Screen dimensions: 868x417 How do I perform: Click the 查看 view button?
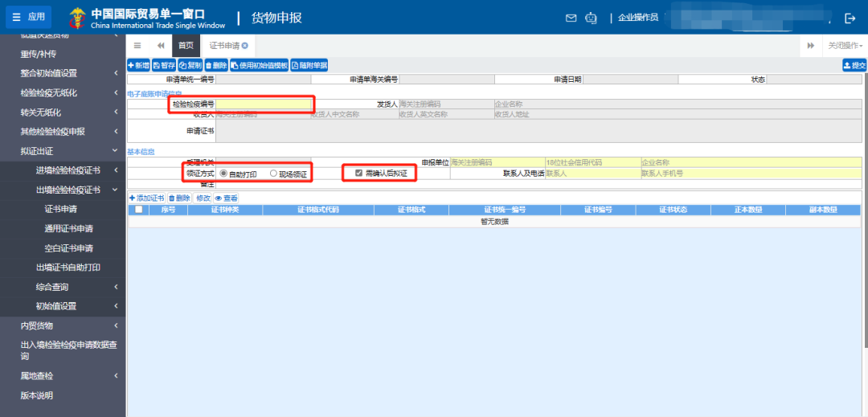(227, 198)
